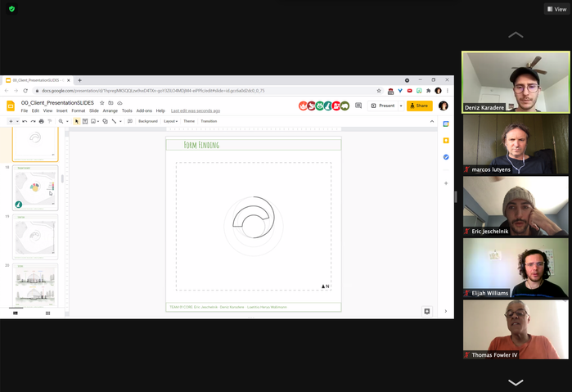Click the Google Slides home logo
Viewport: 572px width, 392px height.
pyautogui.click(x=11, y=106)
